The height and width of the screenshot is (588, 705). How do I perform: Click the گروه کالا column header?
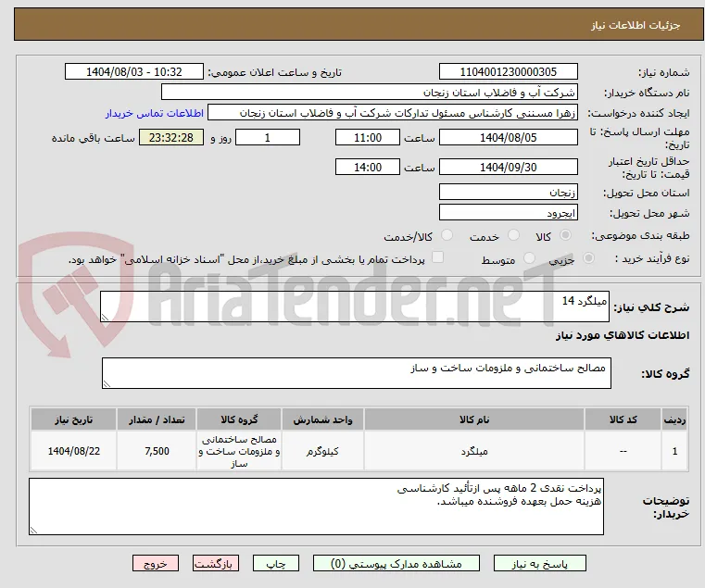click(239, 419)
